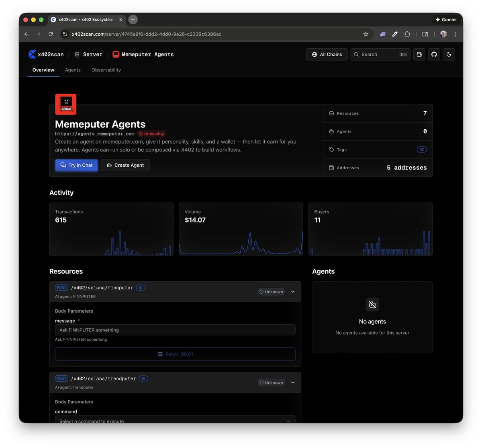Focus the Search field in header
The height and width of the screenshot is (448, 482).
coord(380,54)
